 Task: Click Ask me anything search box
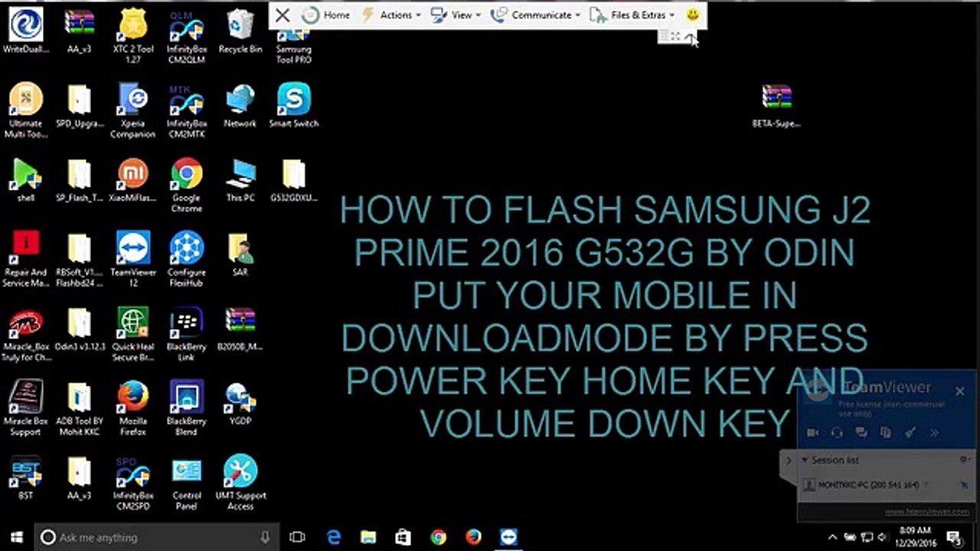coord(157,537)
